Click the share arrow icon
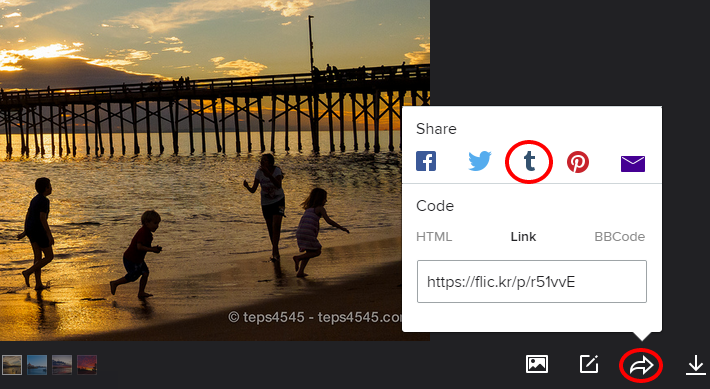The height and width of the screenshot is (389, 710). 641,365
